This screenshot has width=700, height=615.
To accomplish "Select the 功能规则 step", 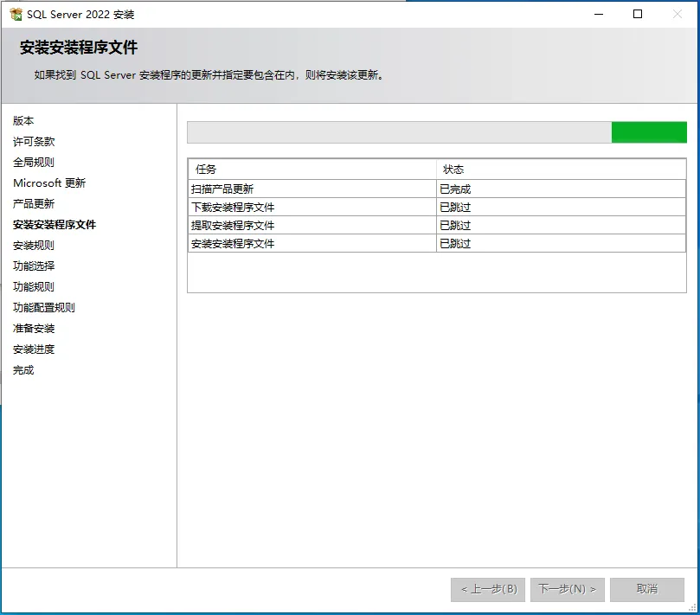I will (34, 286).
